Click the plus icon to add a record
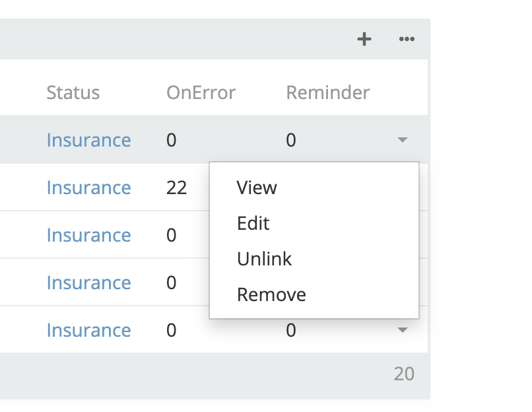This screenshot has width=532, height=412. coord(364,40)
